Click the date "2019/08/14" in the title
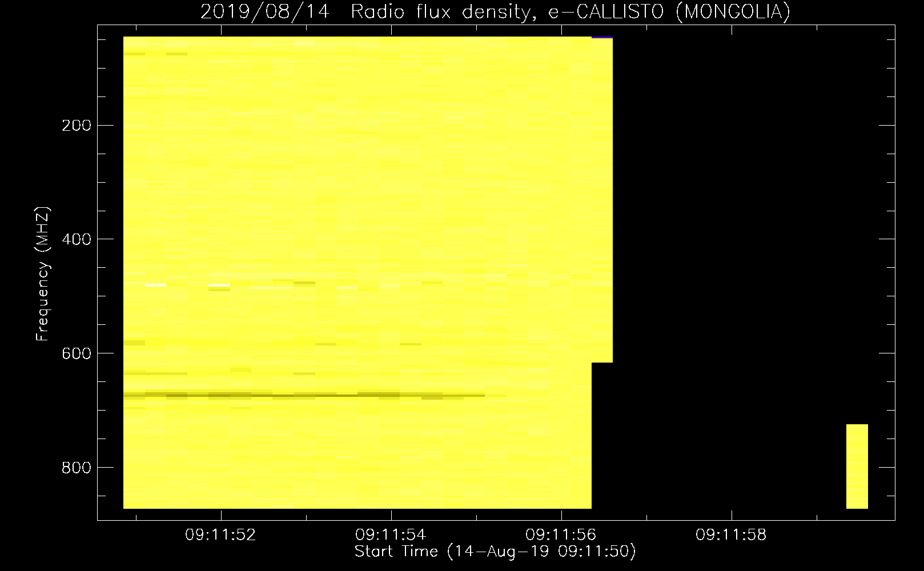Screen dimensions: 924x571 click(x=265, y=11)
